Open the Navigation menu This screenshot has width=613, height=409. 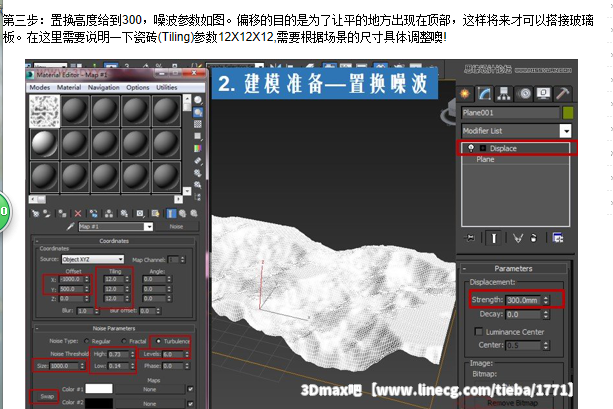point(104,87)
